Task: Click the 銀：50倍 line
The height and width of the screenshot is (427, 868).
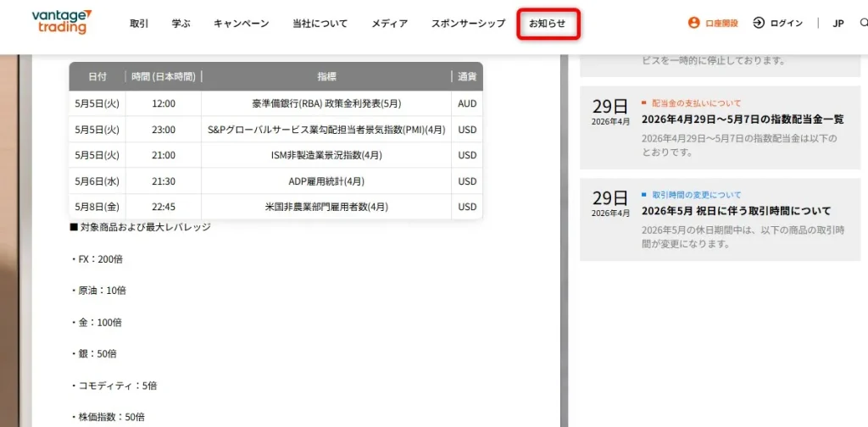Action: pyautogui.click(x=93, y=353)
